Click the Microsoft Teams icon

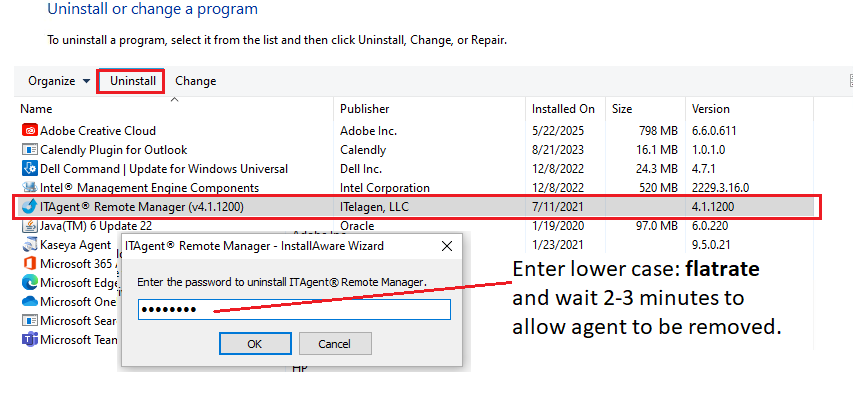[x=29, y=339]
